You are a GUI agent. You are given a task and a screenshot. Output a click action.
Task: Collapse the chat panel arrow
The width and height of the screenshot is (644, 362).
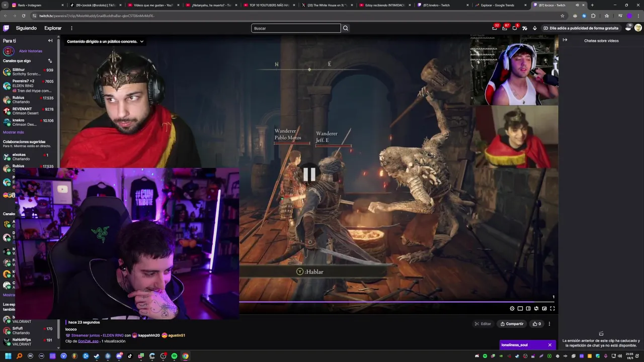[565, 40]
